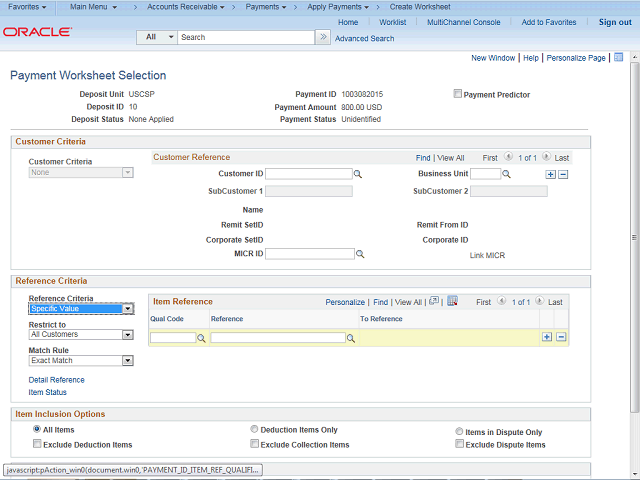Click the Customer ID lookup magnifier icon

(x=358, y=174)
